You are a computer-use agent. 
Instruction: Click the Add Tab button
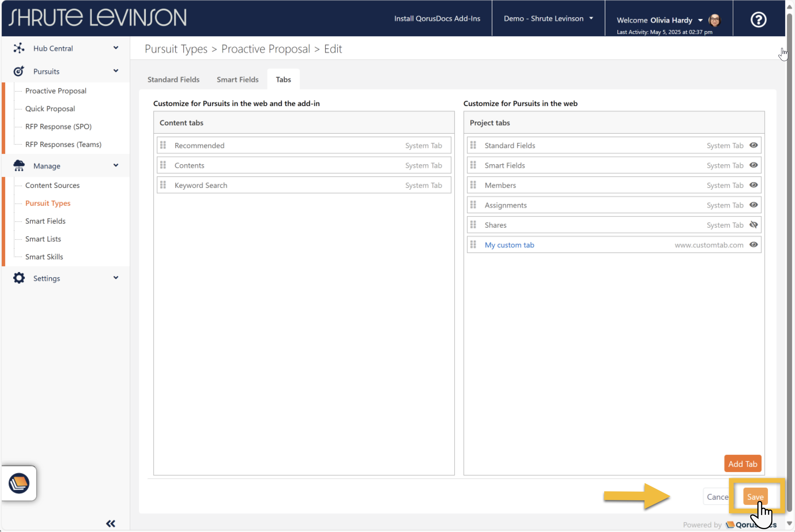click(x=743, y=464)
